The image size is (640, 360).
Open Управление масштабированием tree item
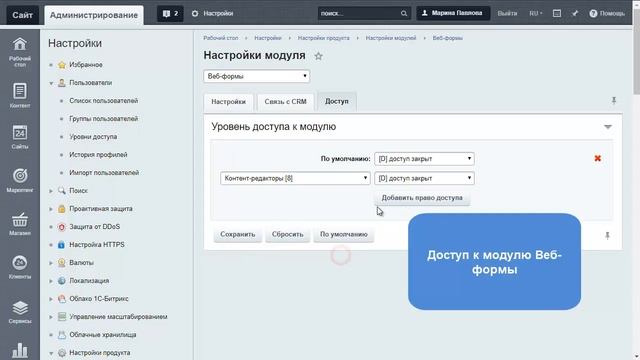118,317
